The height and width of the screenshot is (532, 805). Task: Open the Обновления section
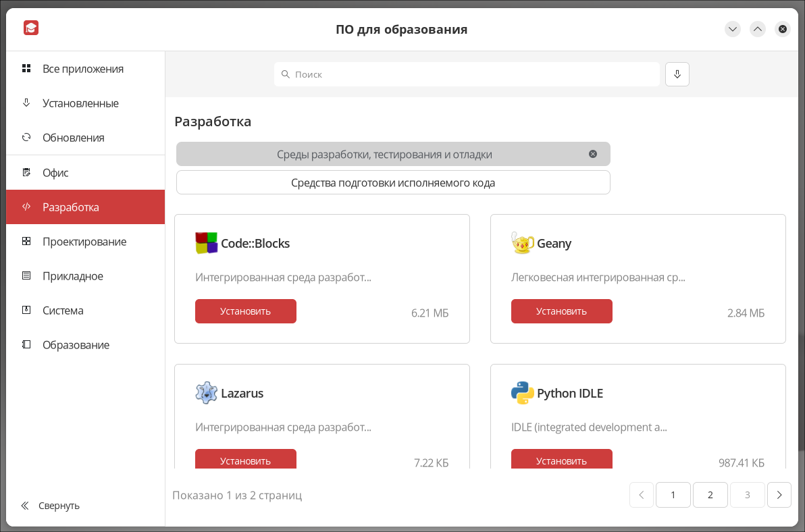(85, 138)
